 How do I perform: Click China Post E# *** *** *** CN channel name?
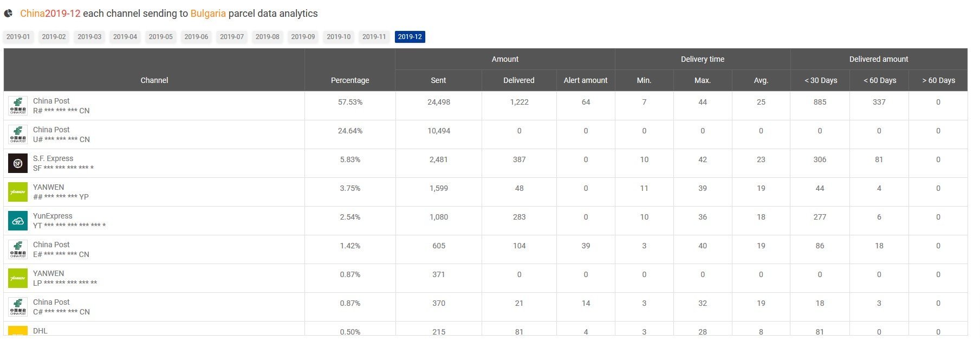click(x=61, y=249)
